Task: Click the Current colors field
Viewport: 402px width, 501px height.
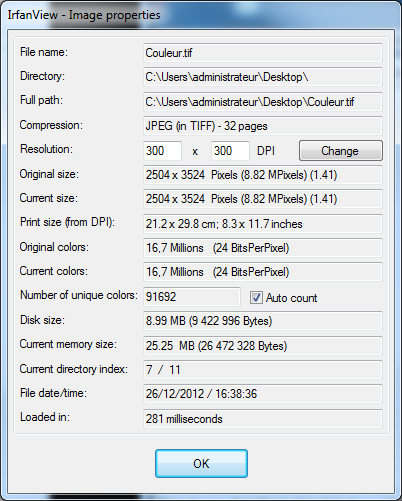Action: coord(263,272)
